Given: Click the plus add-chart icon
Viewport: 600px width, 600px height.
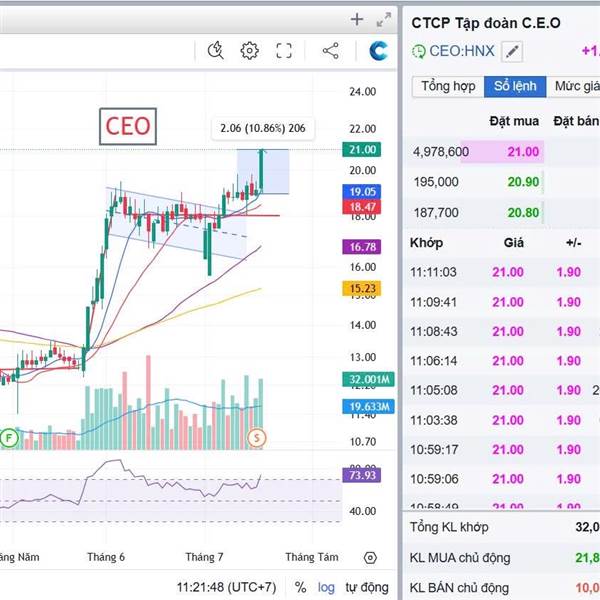Looking at the screenshot, I should click(x=357, y=19).
